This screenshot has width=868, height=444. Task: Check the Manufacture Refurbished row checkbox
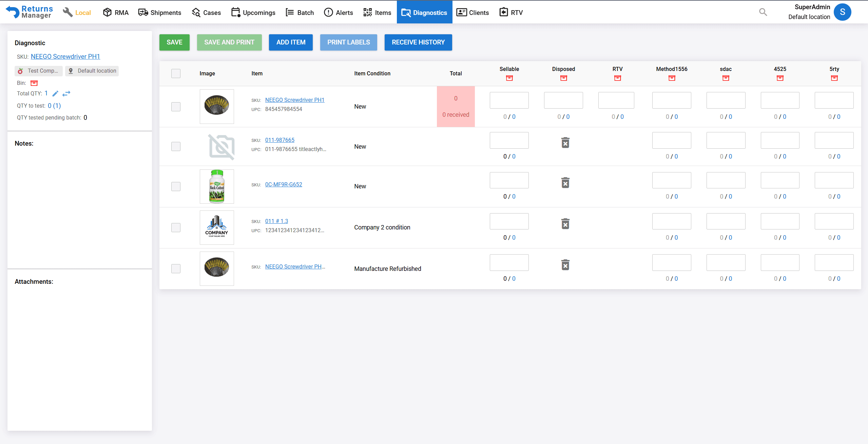(x=176, y=269)
